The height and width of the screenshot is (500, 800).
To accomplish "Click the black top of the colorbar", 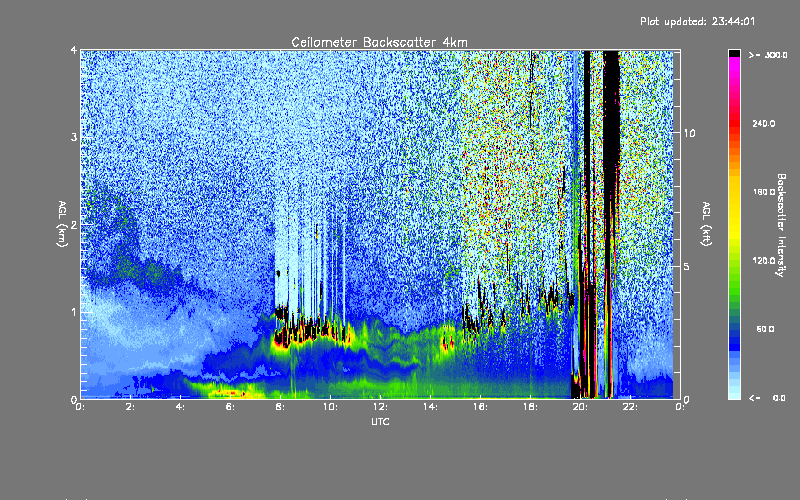I will point(734,53).
